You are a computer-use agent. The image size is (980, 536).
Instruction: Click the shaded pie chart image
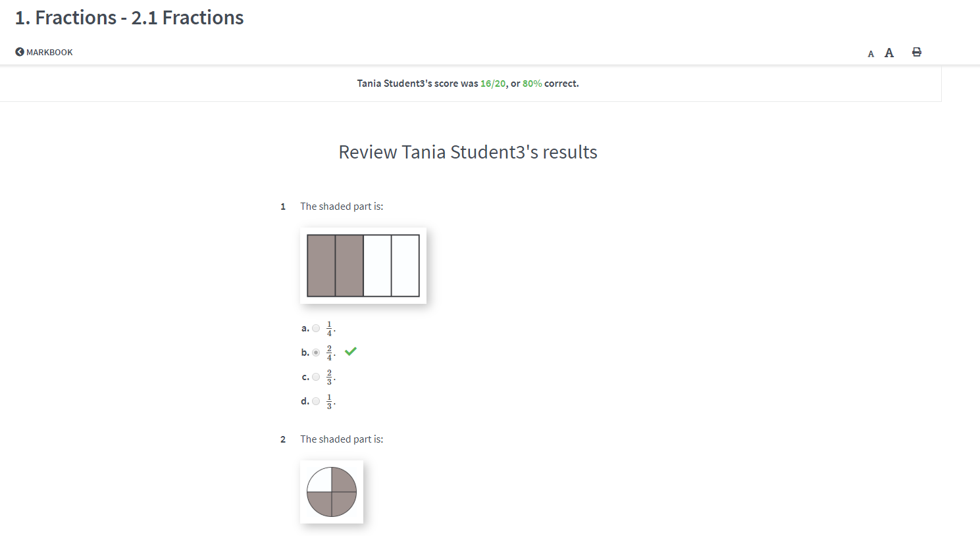tap(331, 491)
